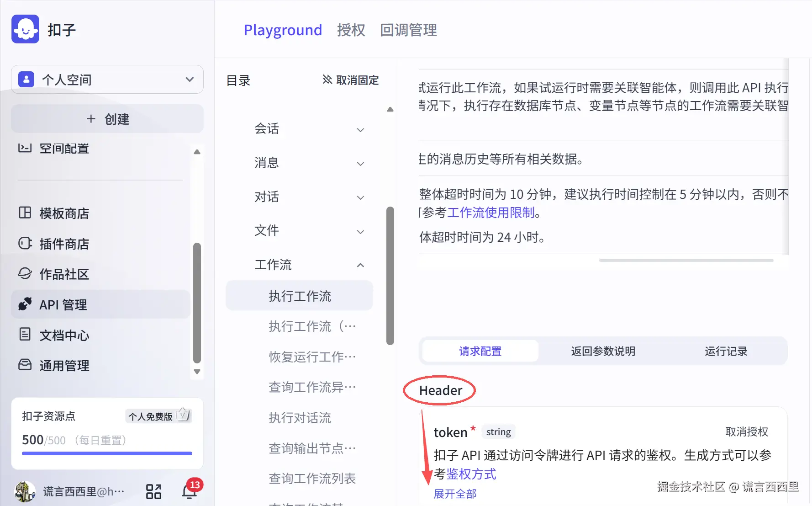The image size is (812, 506).
Task: Select the 返回参数说明 tab
Action: [x=603, y=351]
